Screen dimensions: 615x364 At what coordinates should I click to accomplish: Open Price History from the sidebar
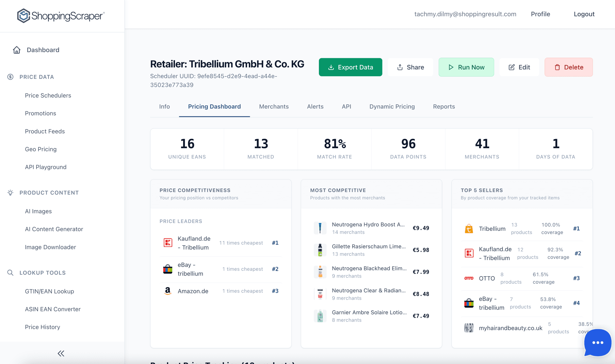[x=43, y=327]
